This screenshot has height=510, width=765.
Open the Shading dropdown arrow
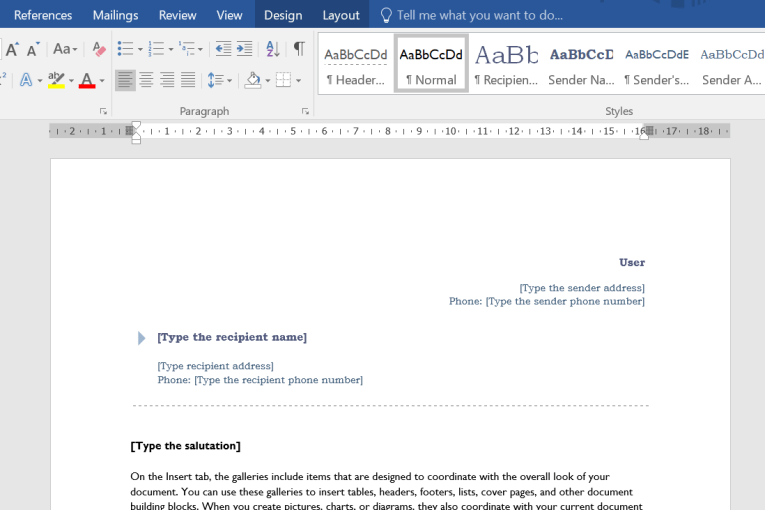coord(267,81)
